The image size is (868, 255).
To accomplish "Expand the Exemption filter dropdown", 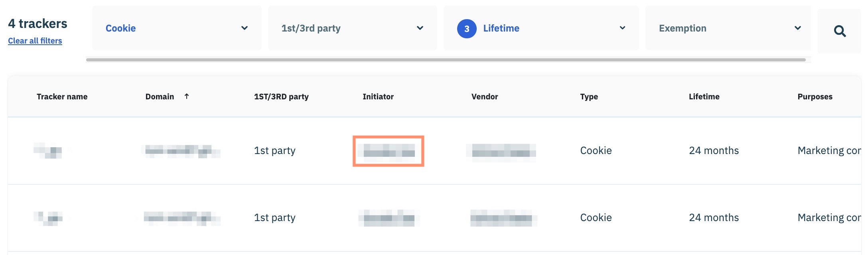I will (x=728, y=28).
